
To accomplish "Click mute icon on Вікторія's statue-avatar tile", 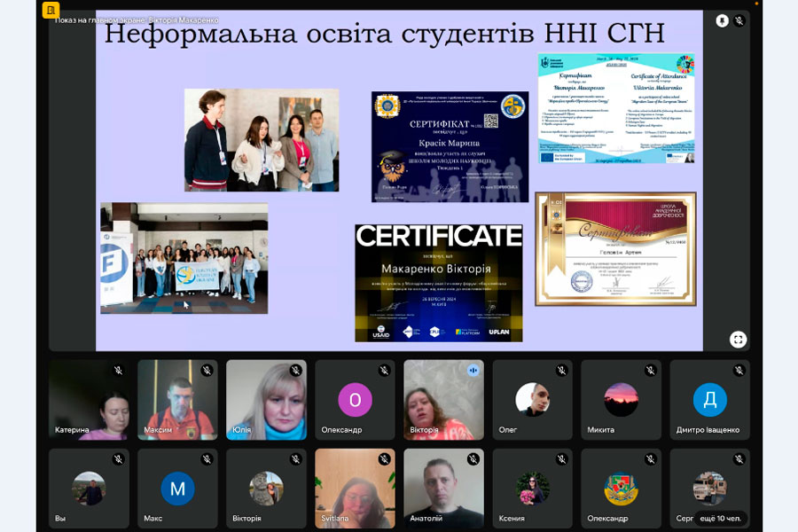I will point(295,459).
